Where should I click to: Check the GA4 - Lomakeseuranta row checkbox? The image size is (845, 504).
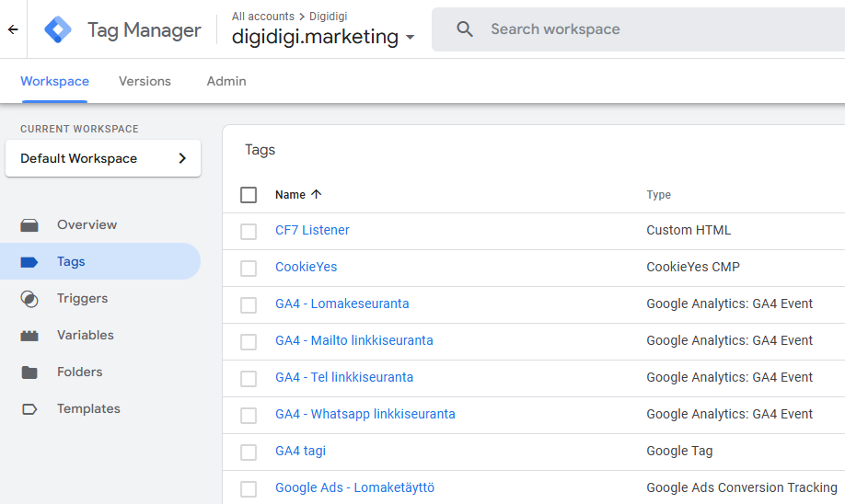point(249,305)
